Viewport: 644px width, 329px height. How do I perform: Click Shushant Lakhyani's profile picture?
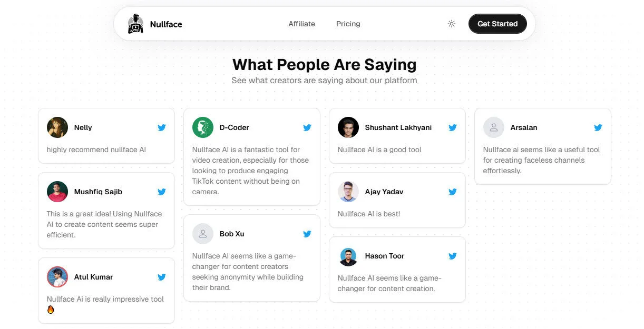(x=348, y=127)
